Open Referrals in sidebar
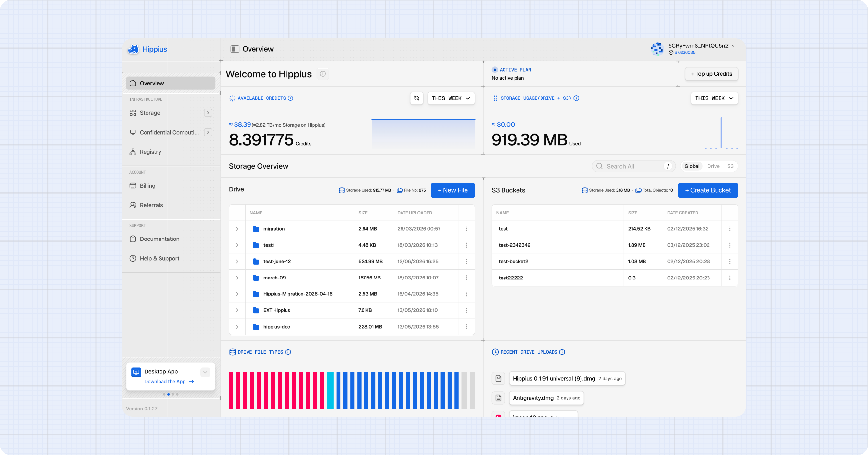868x455 pixels. 171,205
